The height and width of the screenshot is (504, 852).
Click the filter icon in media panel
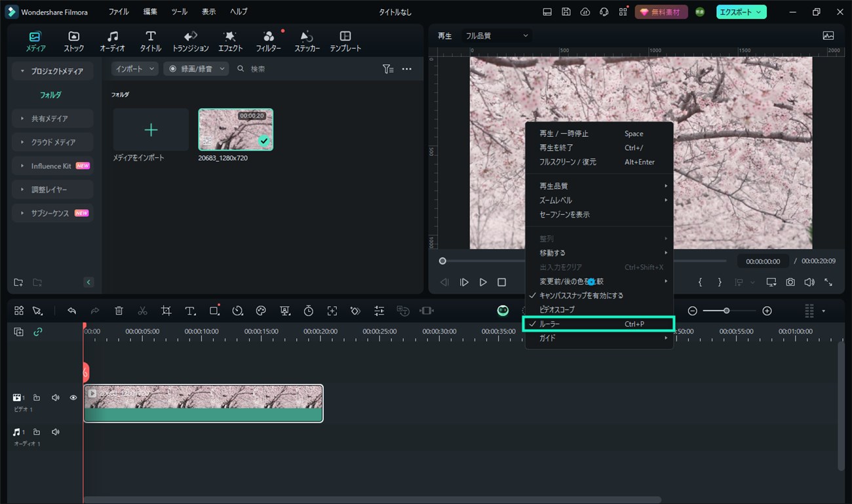(388, 69)
